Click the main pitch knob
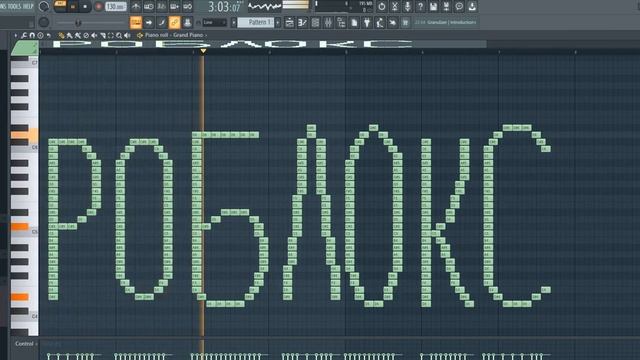Image resolution: width=640 pixels, height=360 pixels. click(x=44, y=22)
